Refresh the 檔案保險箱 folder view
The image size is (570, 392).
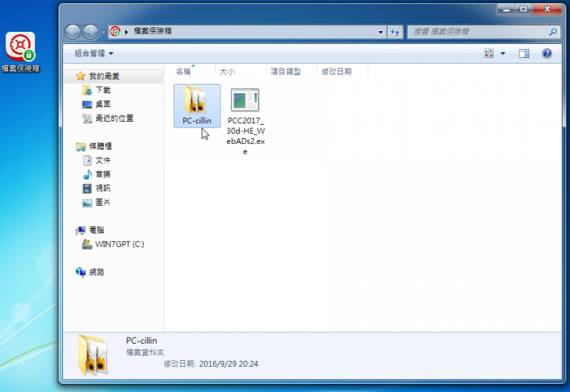click(395, 32)
